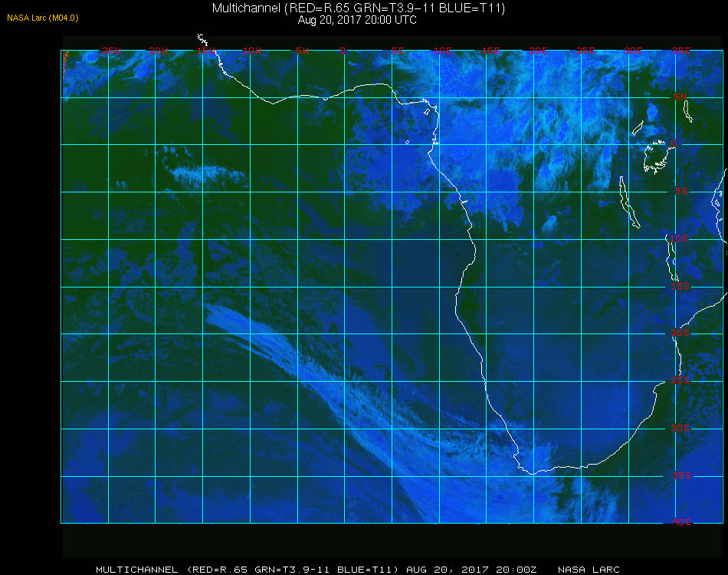Click the '30E' longitude label
Screen dimensions: 728x575
pyautogui.click(x=633, y=51)
